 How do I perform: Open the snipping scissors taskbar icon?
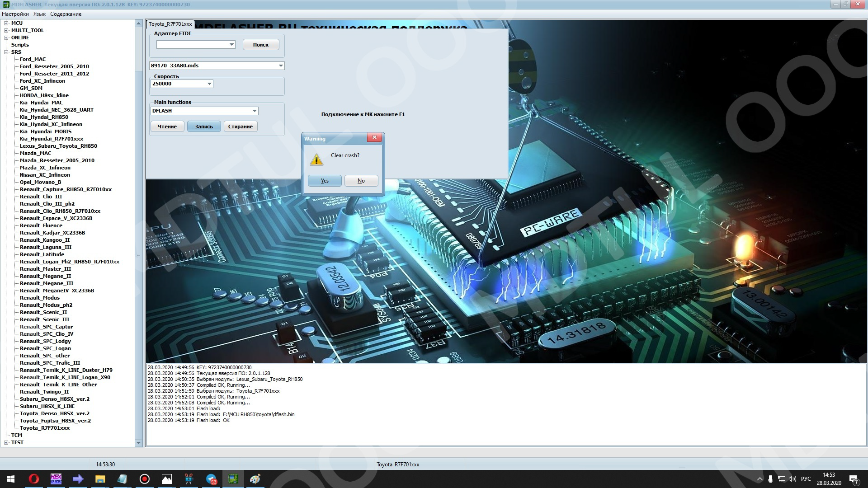(189, 479)
